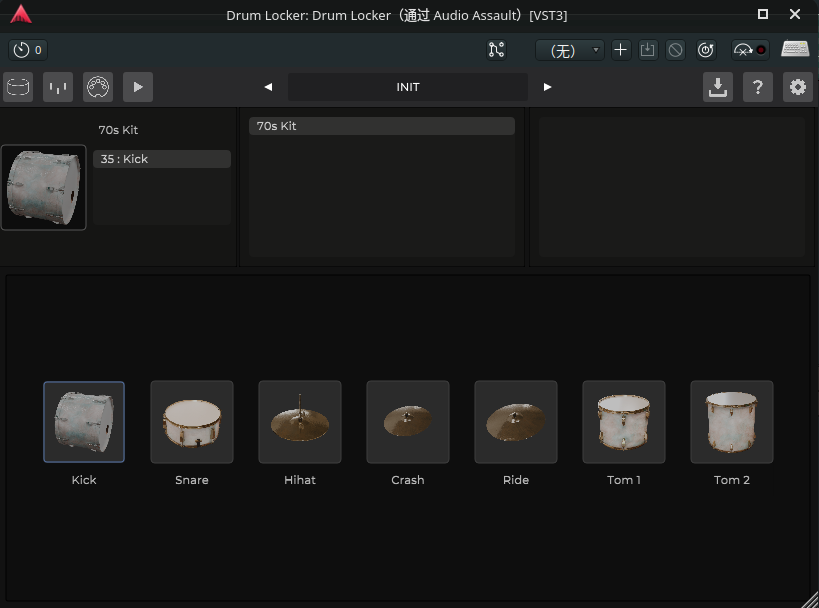Viewport: 819px width, 608px height.
Task: Click the save preset to disk icon
Action: 648,50
